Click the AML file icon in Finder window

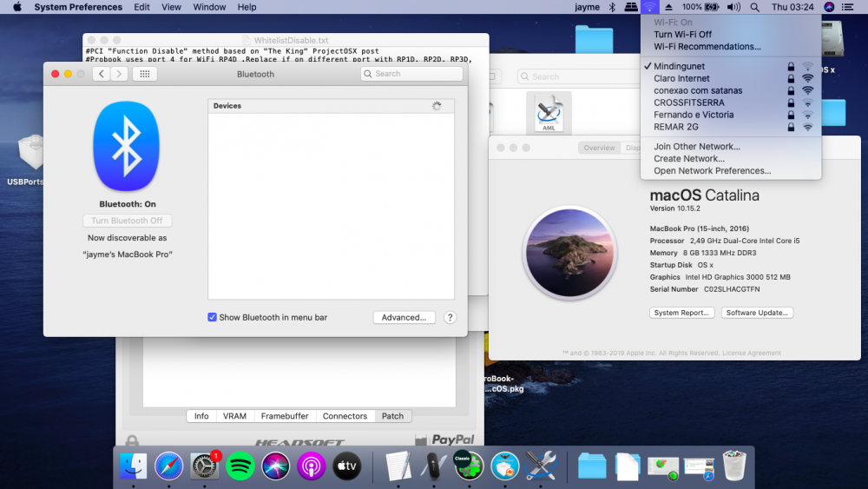point(549,113)
